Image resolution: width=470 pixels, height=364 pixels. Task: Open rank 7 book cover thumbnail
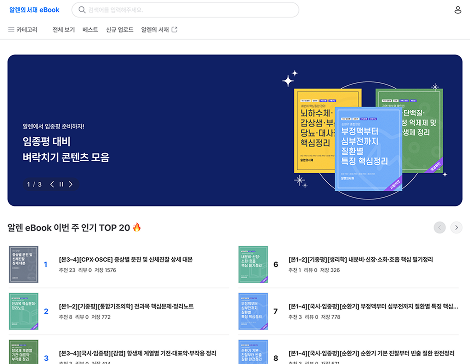point(253,311)
